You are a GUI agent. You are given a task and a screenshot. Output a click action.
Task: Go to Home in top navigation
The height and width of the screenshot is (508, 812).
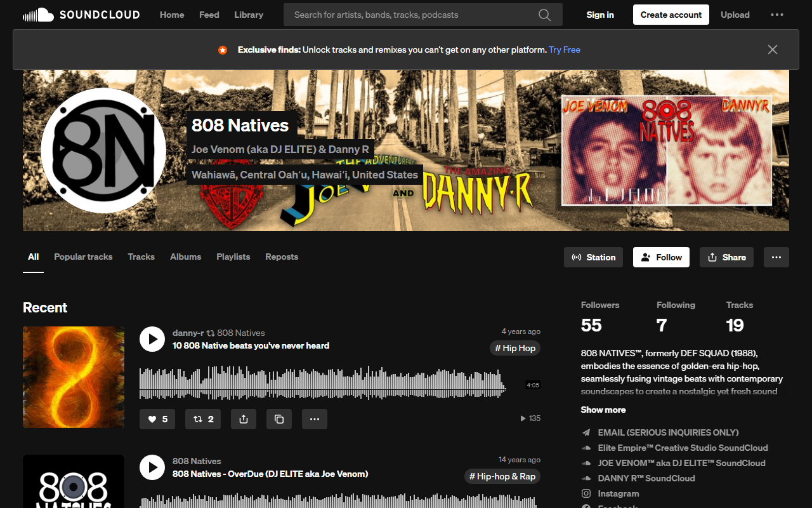[172, 15]
